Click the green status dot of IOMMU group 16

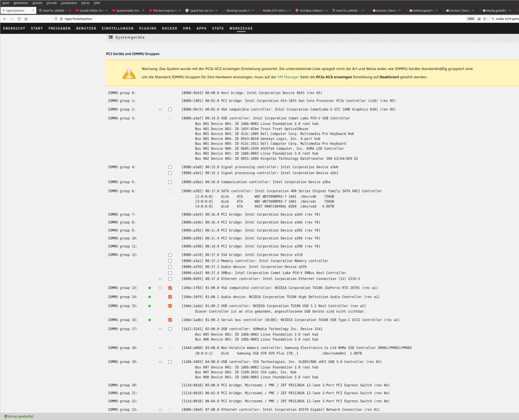149,320
